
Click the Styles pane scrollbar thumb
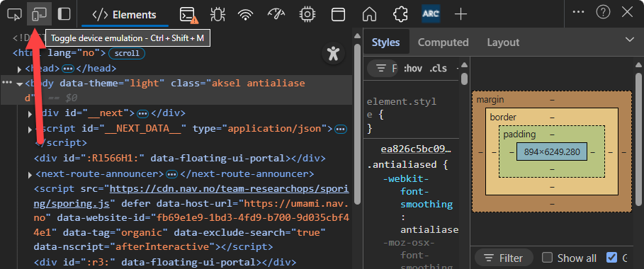pos(465,79)
